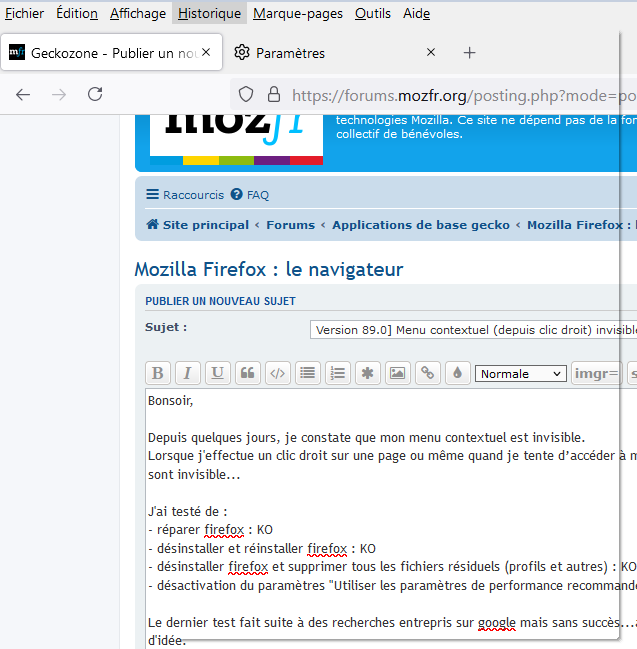
Task: Open a new tab with plus icon
Action: pyautogui.click(x=469, y=53)
